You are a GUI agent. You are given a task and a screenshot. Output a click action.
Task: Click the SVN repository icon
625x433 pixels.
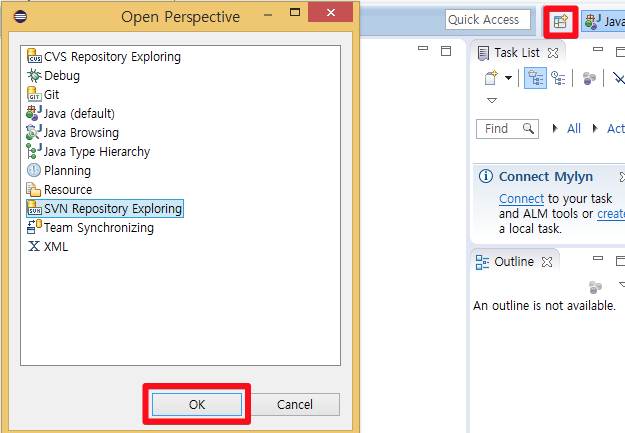click(x=34, y=208)
